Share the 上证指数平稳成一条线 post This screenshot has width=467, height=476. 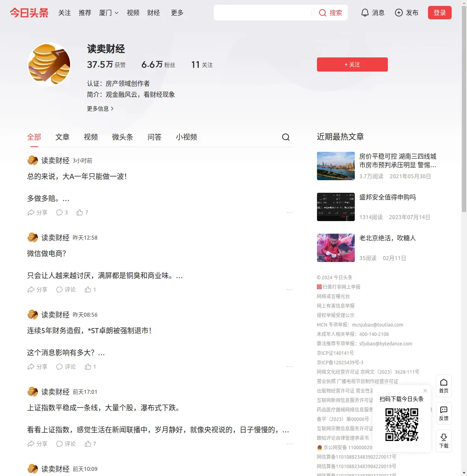[37, 444]
